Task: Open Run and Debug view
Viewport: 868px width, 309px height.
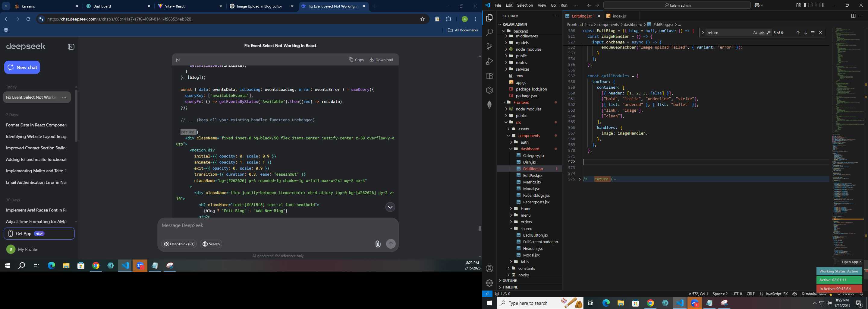Action: tap(489, 61)
